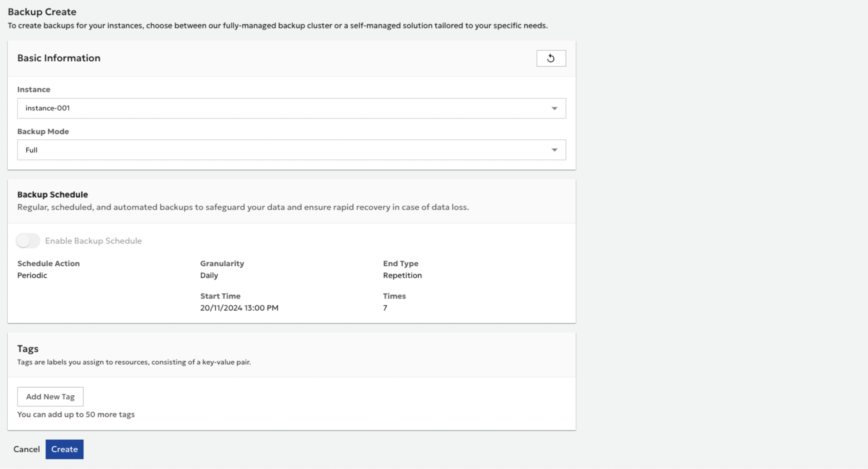Click the Backup Create page title
The image size is (868, 469).
(x=42, y=12)
